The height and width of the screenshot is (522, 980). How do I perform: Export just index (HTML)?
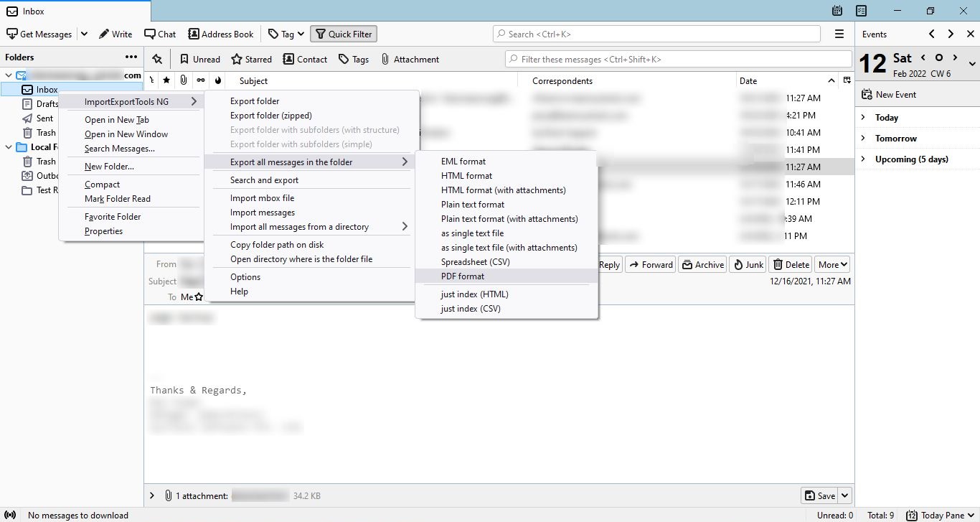(x=475, y=294)
